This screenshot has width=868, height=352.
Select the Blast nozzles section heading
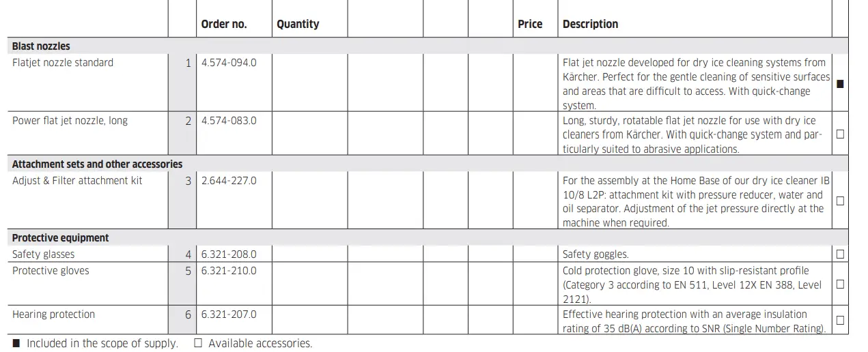click(x=41, y=46)
